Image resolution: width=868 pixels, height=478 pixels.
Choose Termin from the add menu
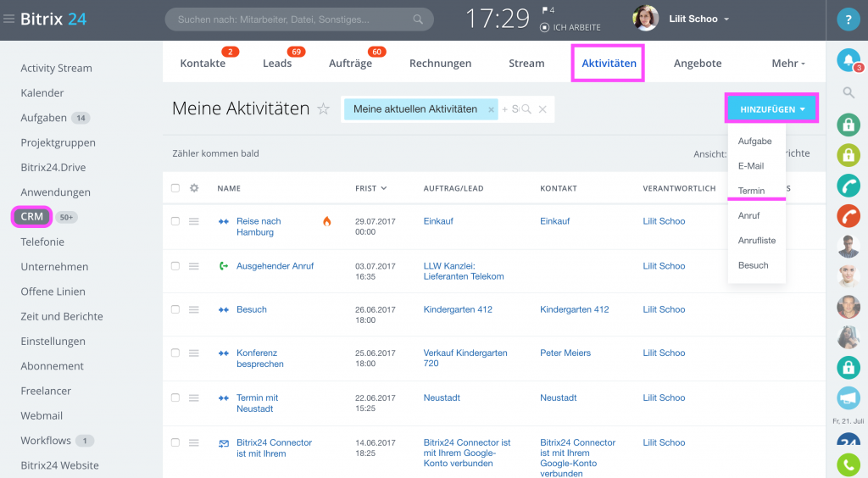click(x=751, y=191)
